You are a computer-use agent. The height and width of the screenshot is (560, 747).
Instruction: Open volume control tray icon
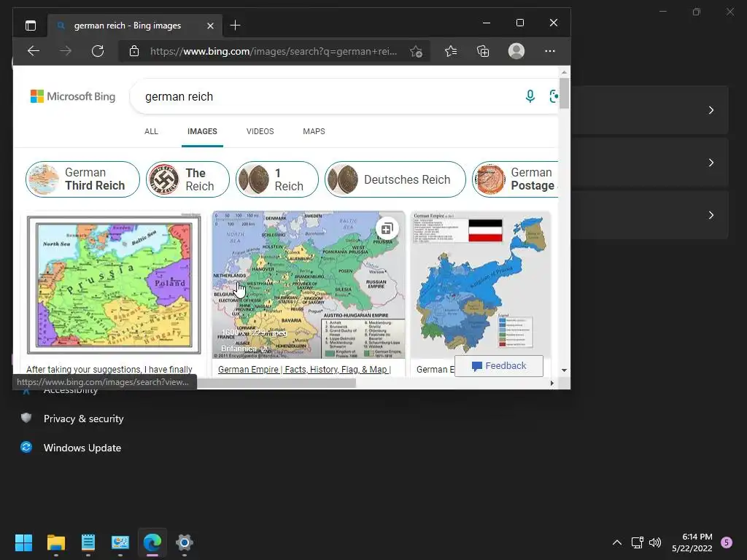click(655, 542)
